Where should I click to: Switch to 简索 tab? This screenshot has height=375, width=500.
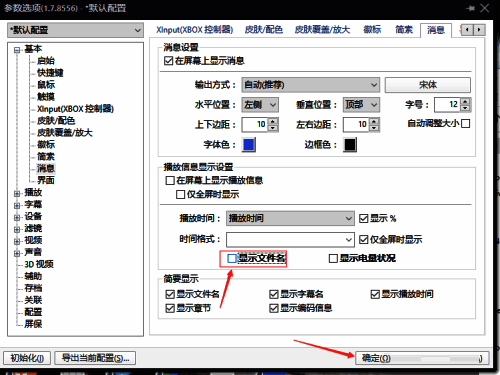pos(404,30)
